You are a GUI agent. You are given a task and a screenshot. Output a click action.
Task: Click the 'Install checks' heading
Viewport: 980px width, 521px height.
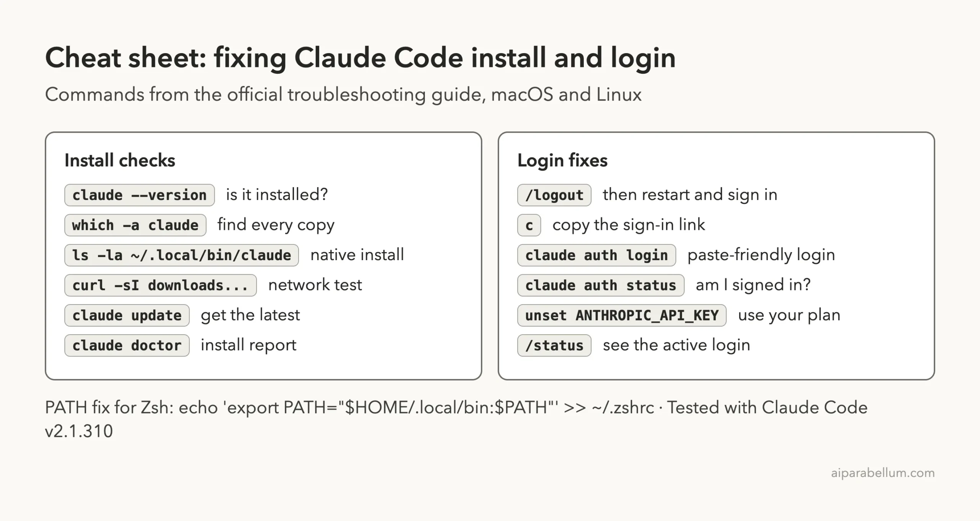tap(120, 160)
